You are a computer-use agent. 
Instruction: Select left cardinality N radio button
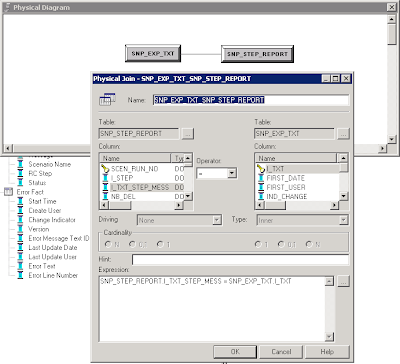108,244
